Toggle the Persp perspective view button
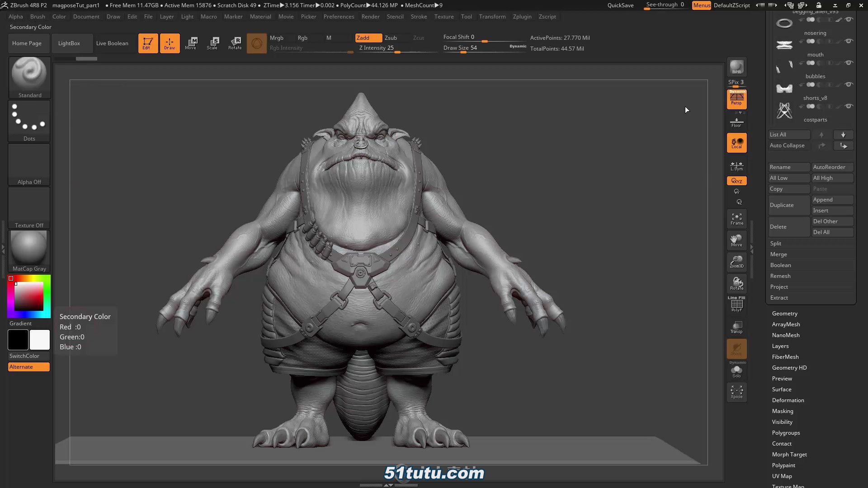Screen dimensions: 868x488 736,99
